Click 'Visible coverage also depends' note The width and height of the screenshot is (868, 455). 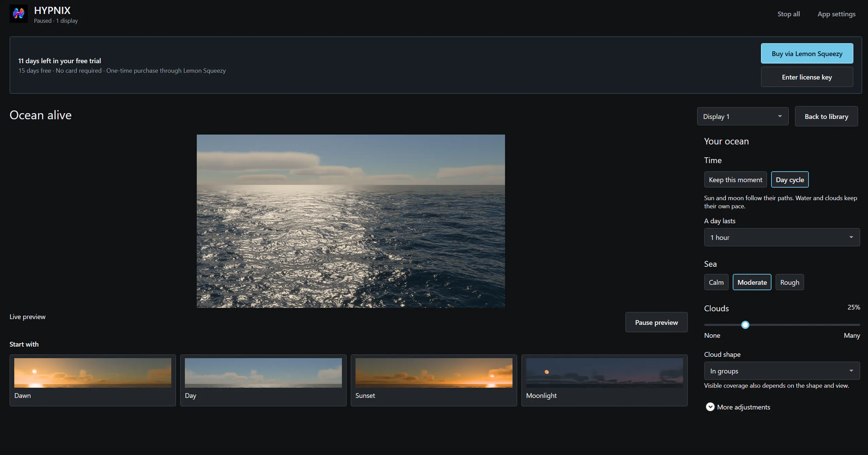point(776,385)
